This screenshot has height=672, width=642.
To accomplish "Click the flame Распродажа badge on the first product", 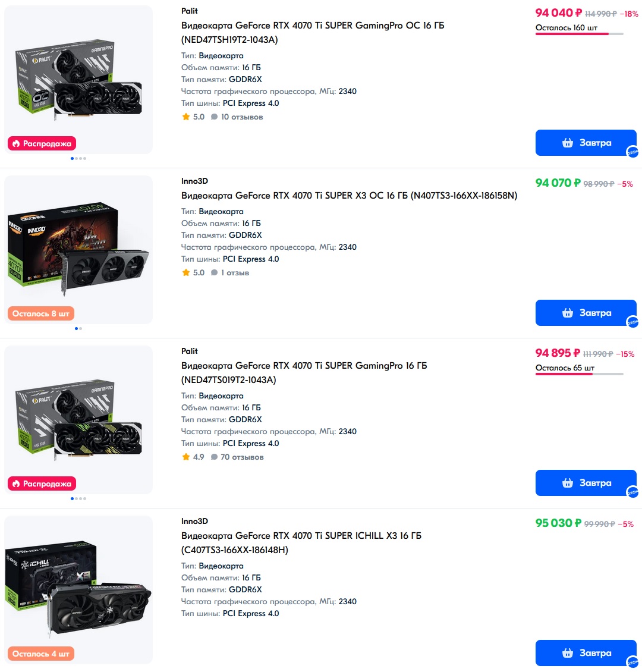I will 42,143.
